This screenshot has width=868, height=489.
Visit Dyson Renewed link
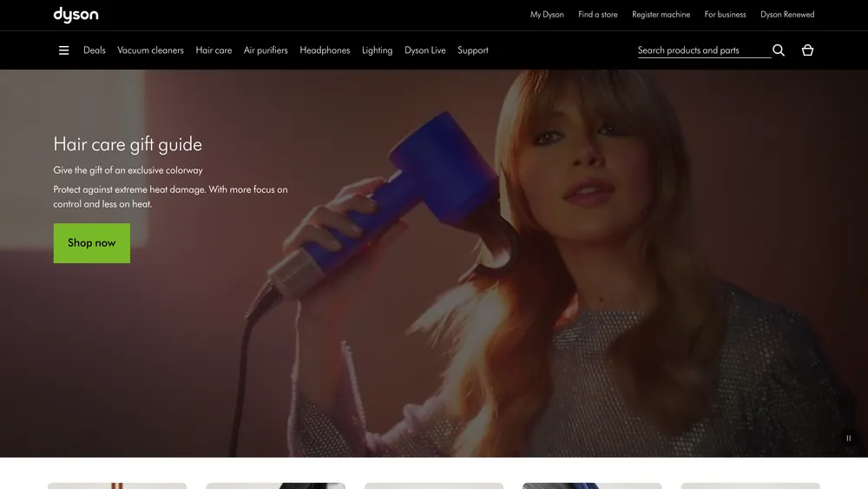pyautogui.click(x=787, y=15)
